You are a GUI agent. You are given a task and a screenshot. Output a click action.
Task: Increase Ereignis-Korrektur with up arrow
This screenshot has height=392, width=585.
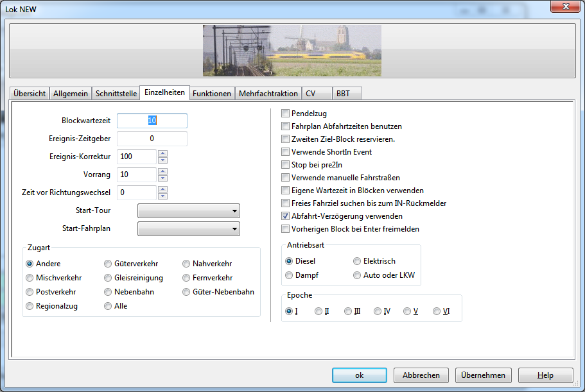coord(162,153)
